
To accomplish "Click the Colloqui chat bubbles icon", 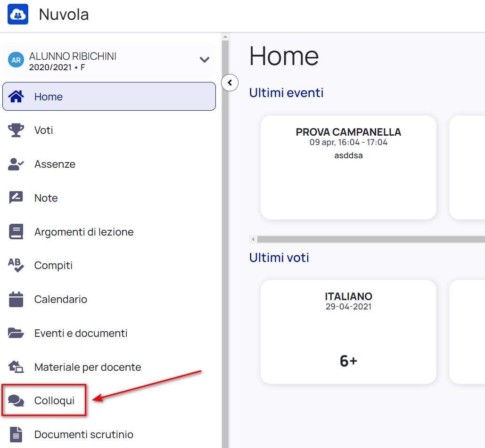I will click(16, 401).
